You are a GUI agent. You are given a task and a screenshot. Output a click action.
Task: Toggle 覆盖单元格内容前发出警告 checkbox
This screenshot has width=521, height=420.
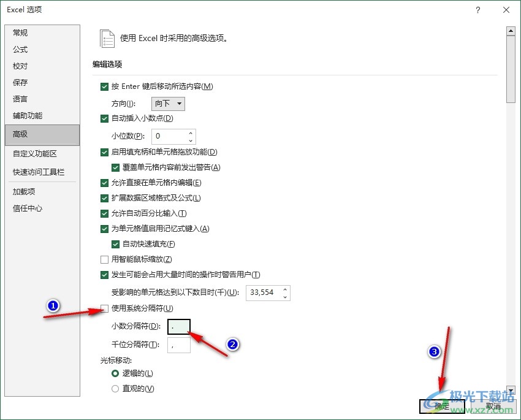pyautogui.click(x=115, y=168)
